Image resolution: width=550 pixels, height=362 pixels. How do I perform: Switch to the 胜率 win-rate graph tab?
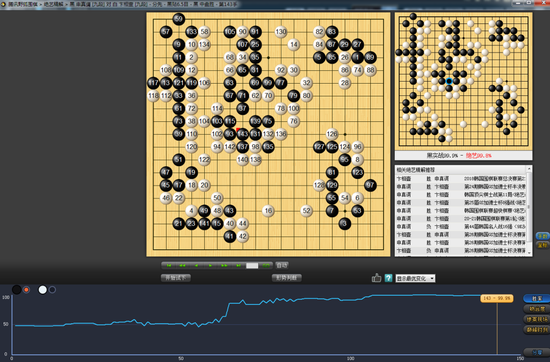pyautogui.click(x=537, y=299)
